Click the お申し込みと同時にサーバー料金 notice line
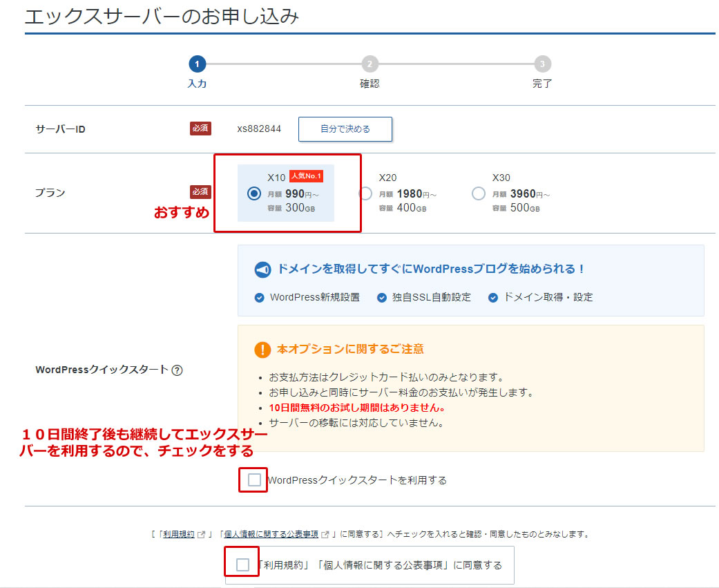This screenshot has height=588, width=719. pyautogui.click(x=401, y=392)
